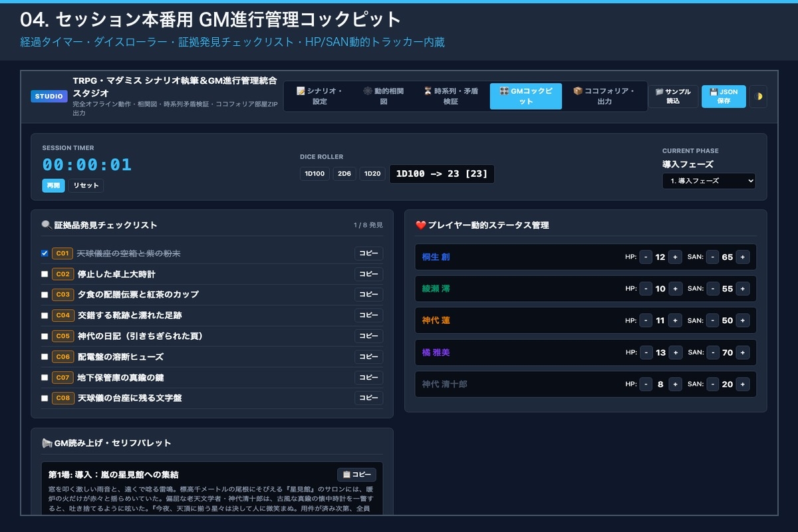Select the GMコックピット tab
798x532 pixels.
525,96
